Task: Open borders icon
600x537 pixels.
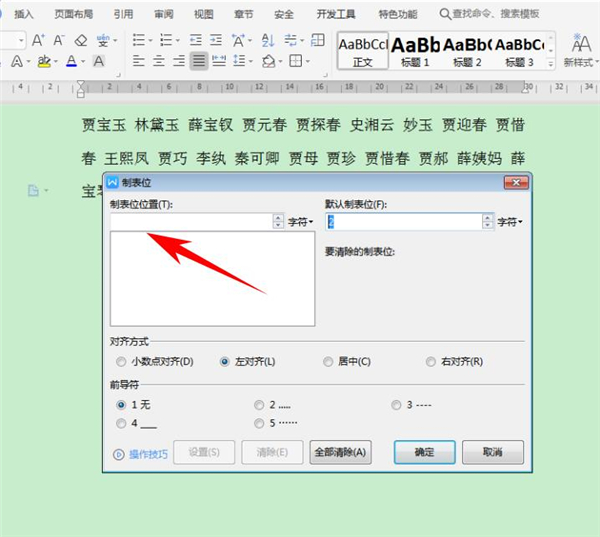Action: 296,61
